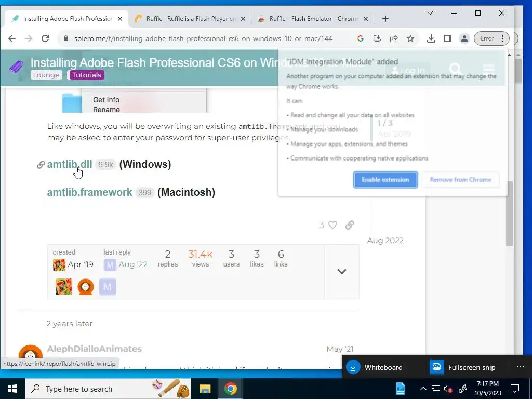Toggle the Chrome side panel icon

pyautogui.click(x=447, y=38)
